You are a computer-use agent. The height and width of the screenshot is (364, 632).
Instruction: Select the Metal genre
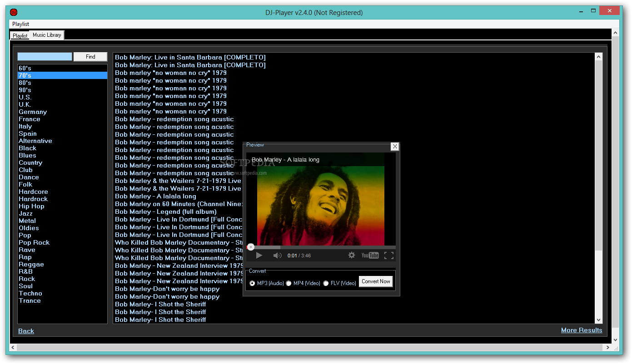[x=62, y=221]
